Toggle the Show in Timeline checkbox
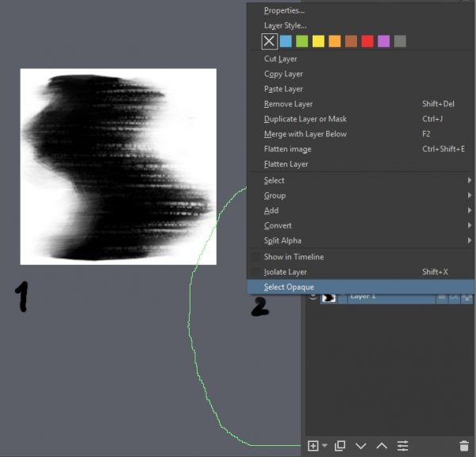Viewport: 476px width, 457px height. [255, 257]
